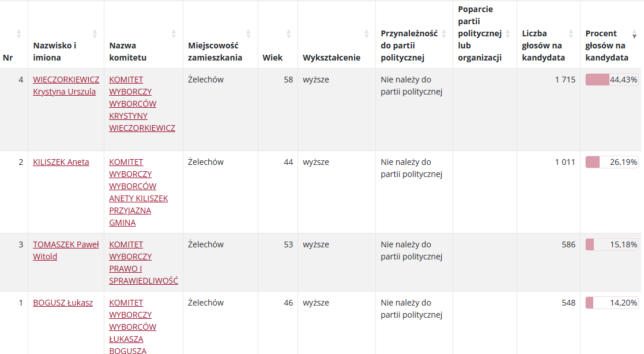
Task: Sort by Wykształcenie column arrows
Action: 366,34
